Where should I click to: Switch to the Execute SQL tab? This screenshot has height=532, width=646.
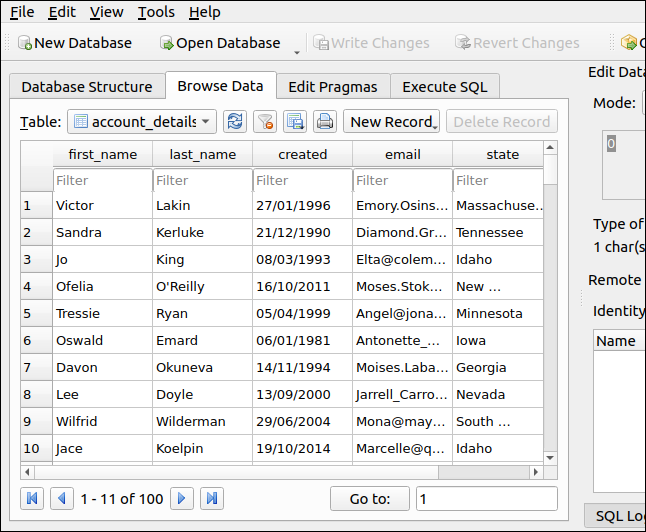point(444,87)
